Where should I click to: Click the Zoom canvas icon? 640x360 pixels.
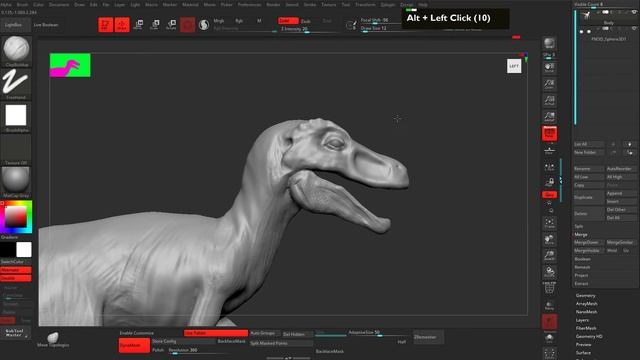click(549, 84)
